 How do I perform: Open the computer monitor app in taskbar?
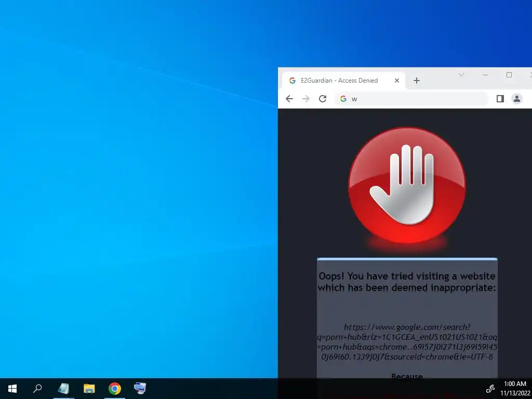(140, 389)
